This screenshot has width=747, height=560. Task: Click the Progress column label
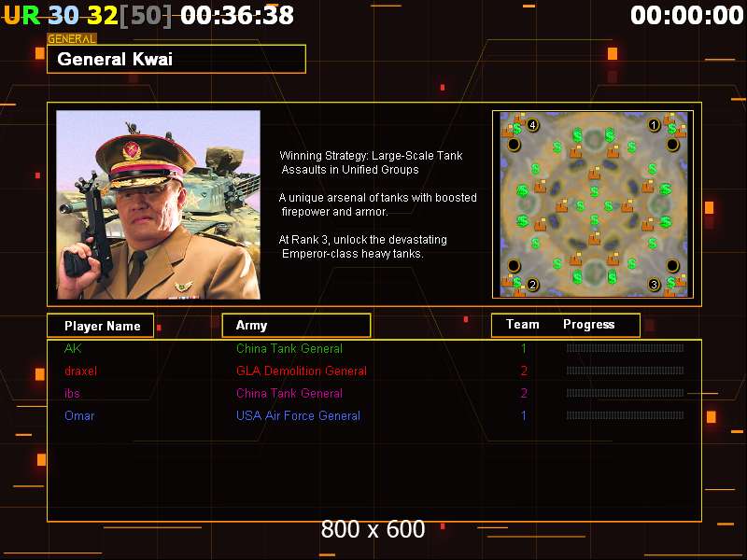[589, 324]
